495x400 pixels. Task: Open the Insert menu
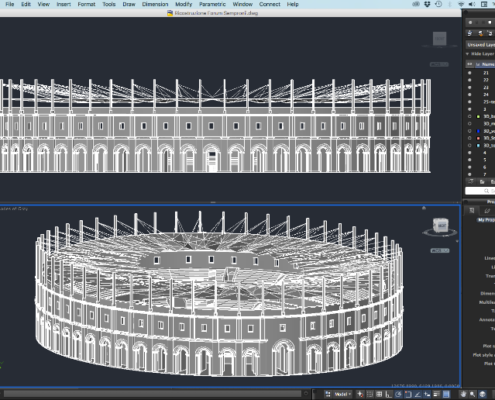pos(64,4)
